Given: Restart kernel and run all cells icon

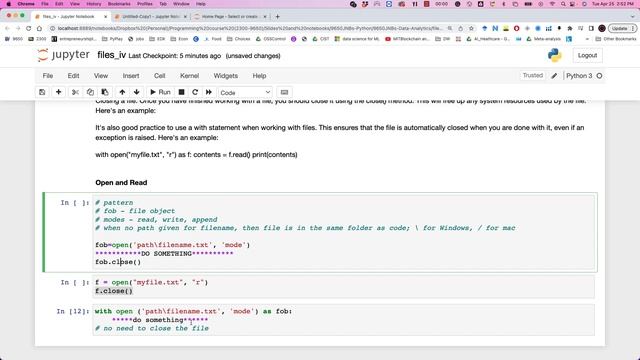Looking at the screenshot, I should [209, 92].
